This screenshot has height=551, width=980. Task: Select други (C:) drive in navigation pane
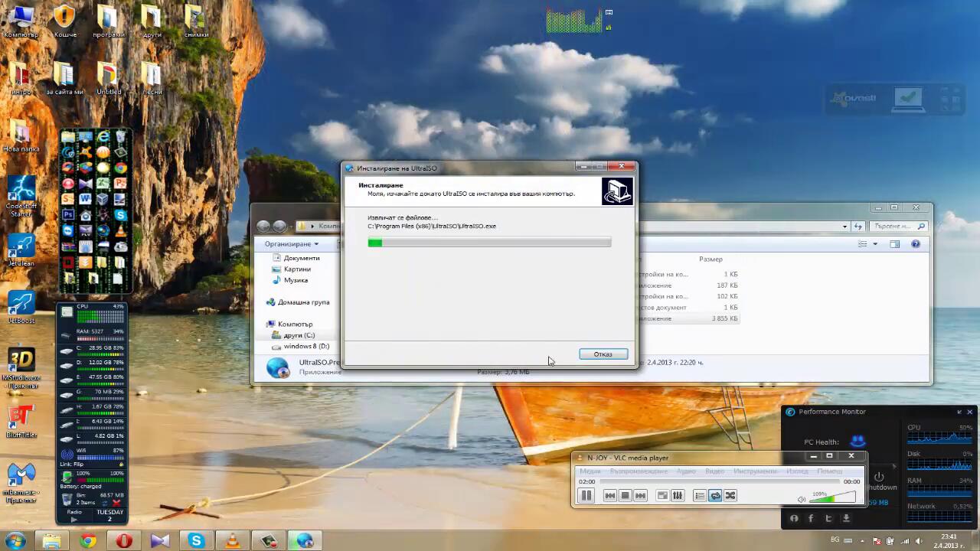[299, 335]
